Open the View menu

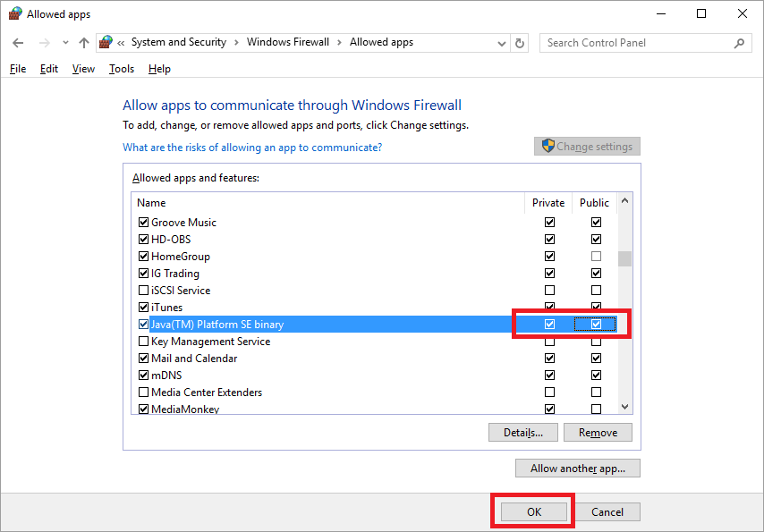coord(82,68)
